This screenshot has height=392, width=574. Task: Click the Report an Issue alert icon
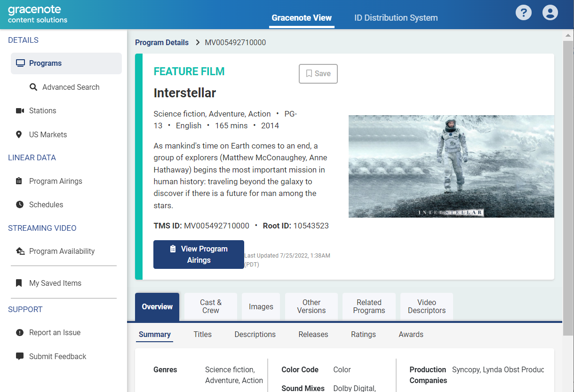[x=19, y=333]
